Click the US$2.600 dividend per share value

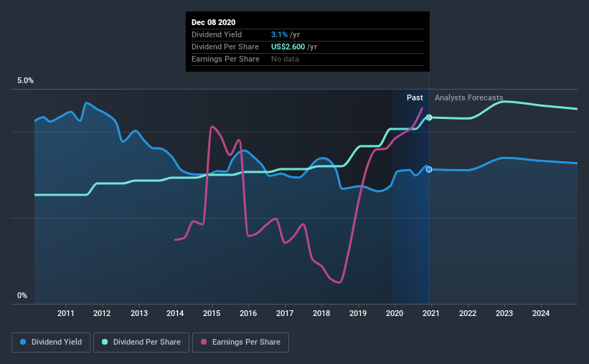point(288,47)
